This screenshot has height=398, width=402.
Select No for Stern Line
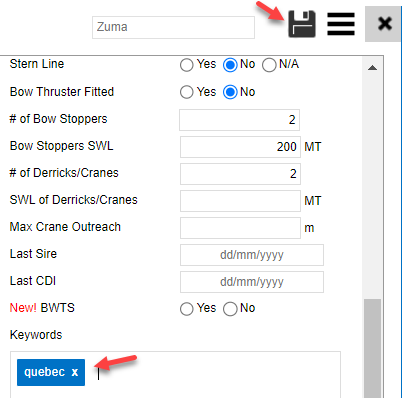(230, 65)
